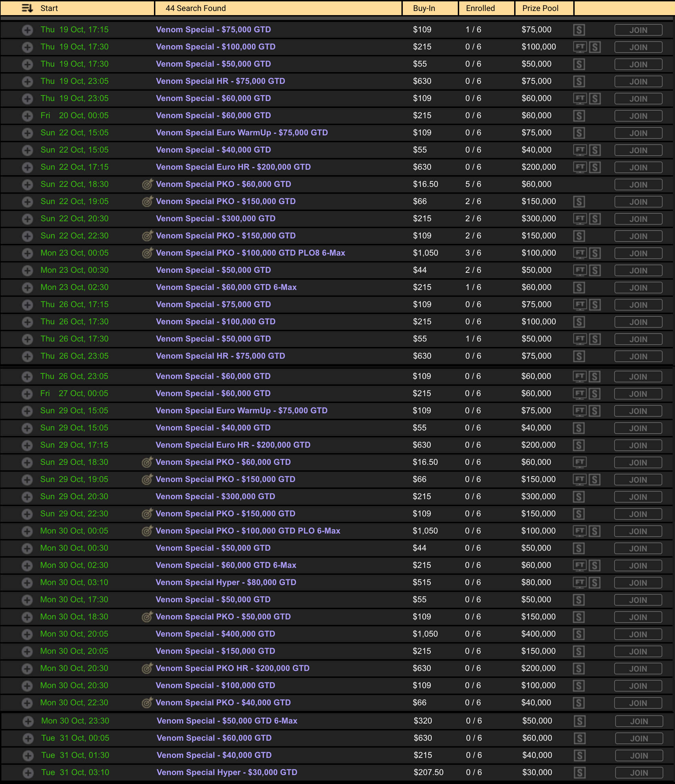Click the FT icon on the Venom Special Hyper $80,000 row
Viewport: 675px width, 784px height.
[579, 582]
